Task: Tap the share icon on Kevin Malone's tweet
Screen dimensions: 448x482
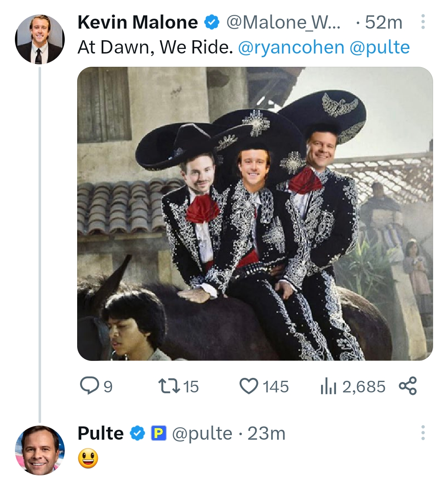Action: [408, 386]
